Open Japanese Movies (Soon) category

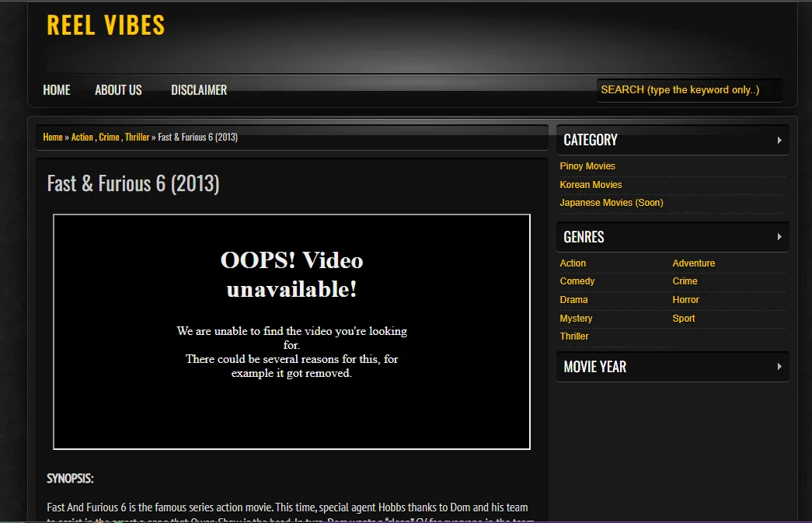611,203
